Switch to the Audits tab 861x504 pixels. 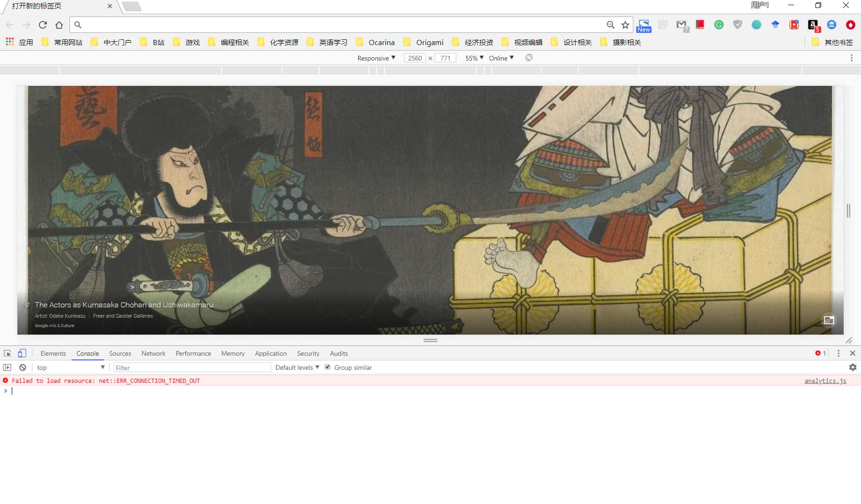tap(339, 353)
